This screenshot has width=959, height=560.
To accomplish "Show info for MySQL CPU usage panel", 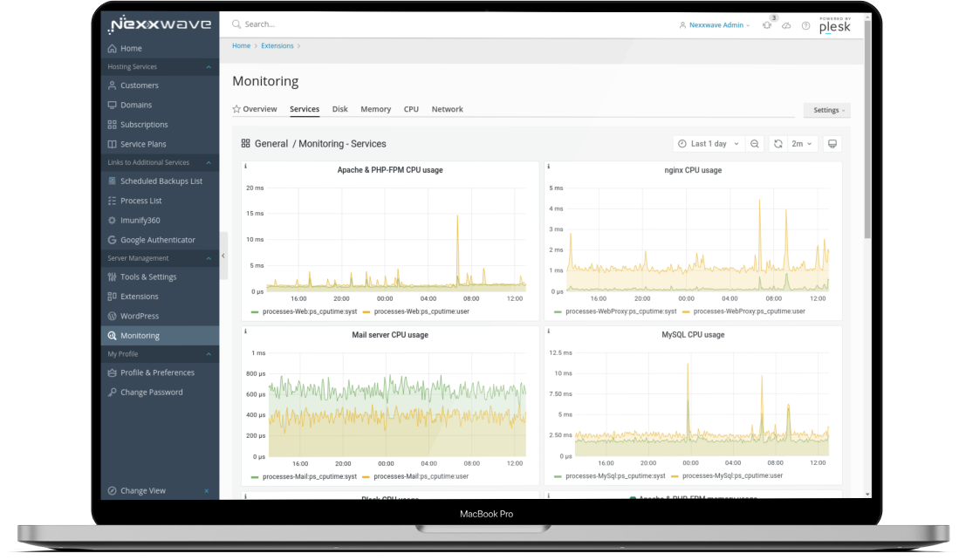I will tap(549, 331).
